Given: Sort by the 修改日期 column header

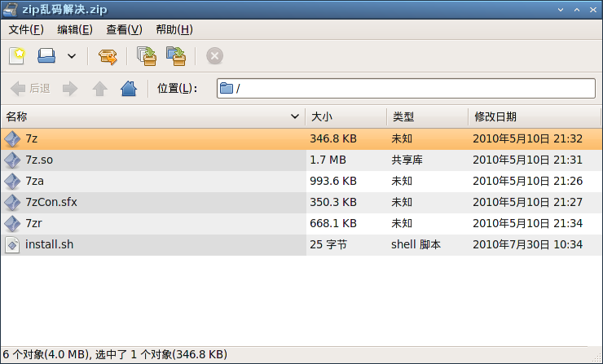Looking at the screenshot, I should pyautogui.click(x=535, y=116).
